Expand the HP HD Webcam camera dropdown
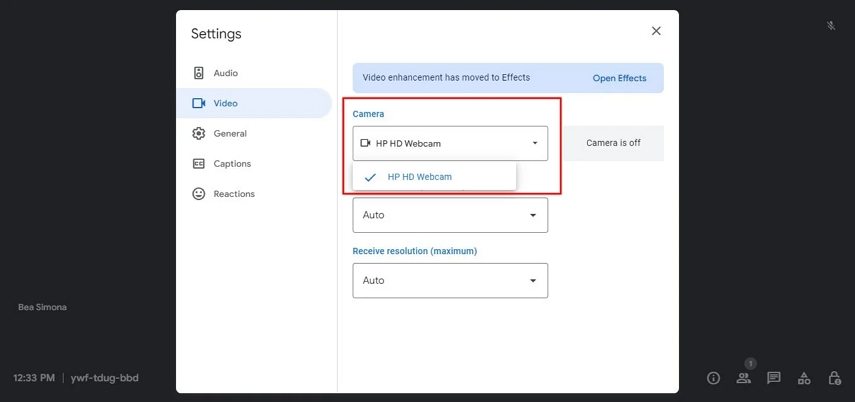Viewport: 855px width, 402px height. [x=450, y=143]
